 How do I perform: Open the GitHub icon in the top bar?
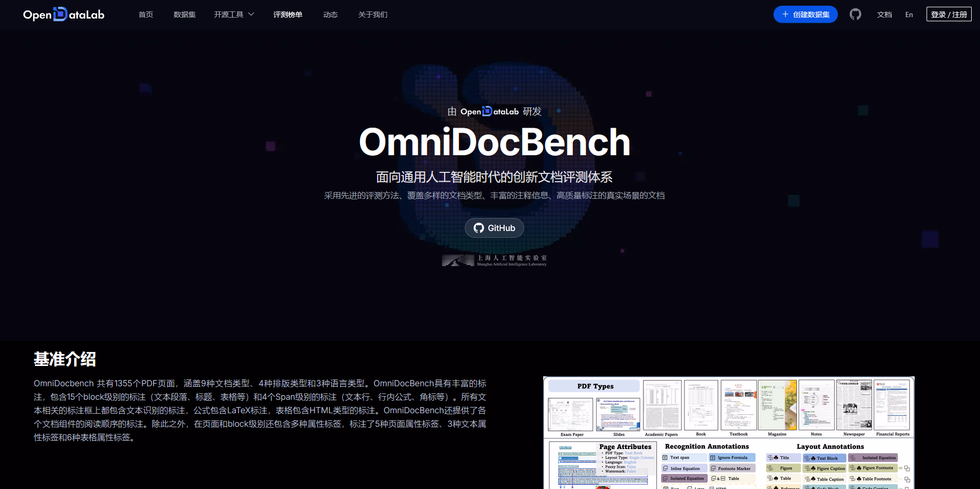(855, 15)
